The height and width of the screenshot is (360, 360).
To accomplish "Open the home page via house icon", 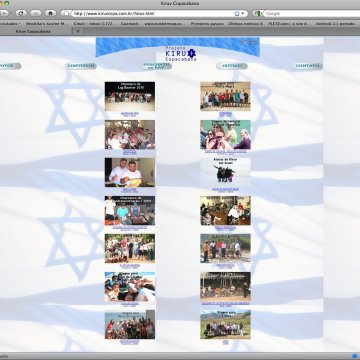I will tap(50, 13).
